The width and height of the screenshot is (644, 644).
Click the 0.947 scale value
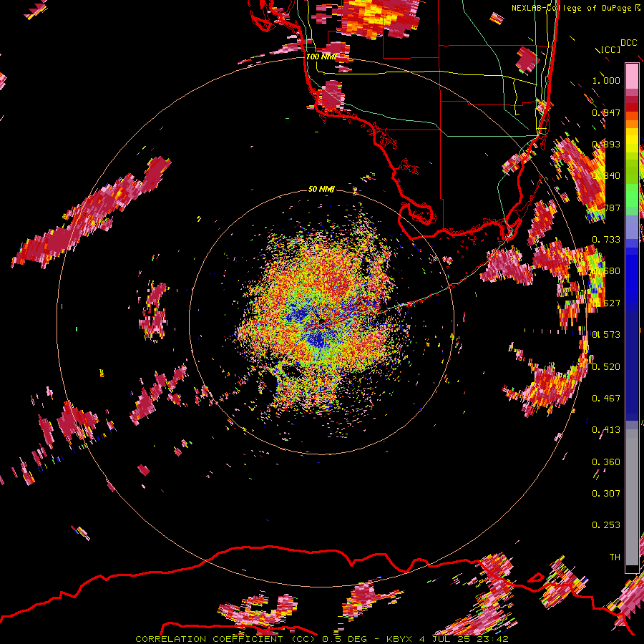coord(606,112)
